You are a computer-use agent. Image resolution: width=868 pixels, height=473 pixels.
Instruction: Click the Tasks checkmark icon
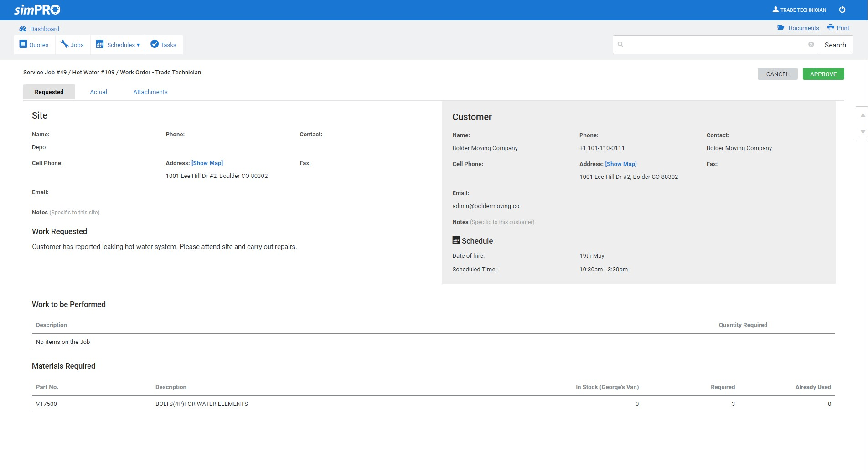pos(155,44)
